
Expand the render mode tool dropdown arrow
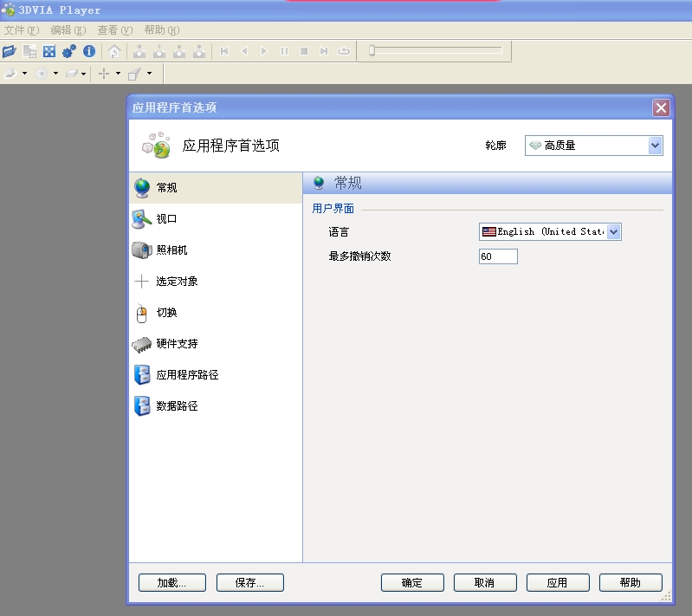coord(25,74)
